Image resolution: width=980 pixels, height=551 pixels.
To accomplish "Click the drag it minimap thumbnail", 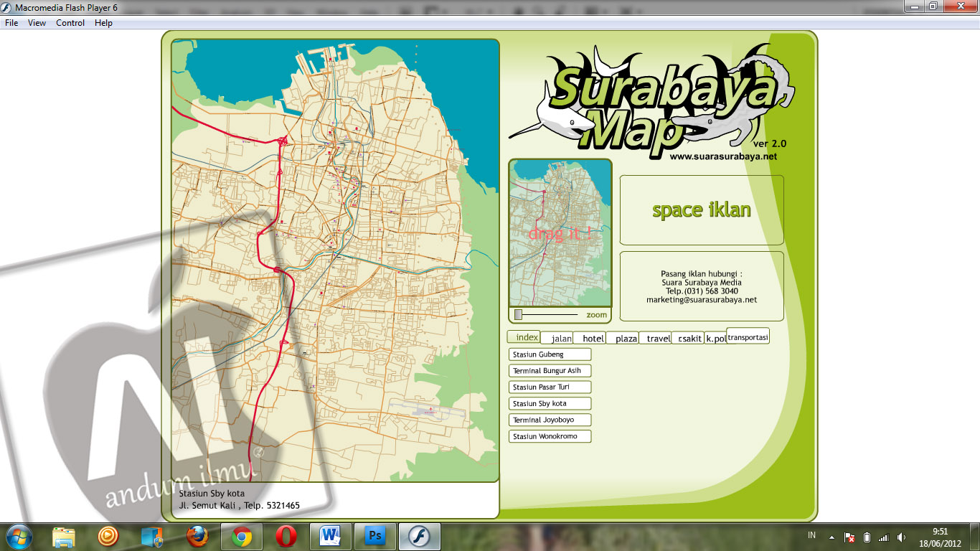I will point(560,233).
